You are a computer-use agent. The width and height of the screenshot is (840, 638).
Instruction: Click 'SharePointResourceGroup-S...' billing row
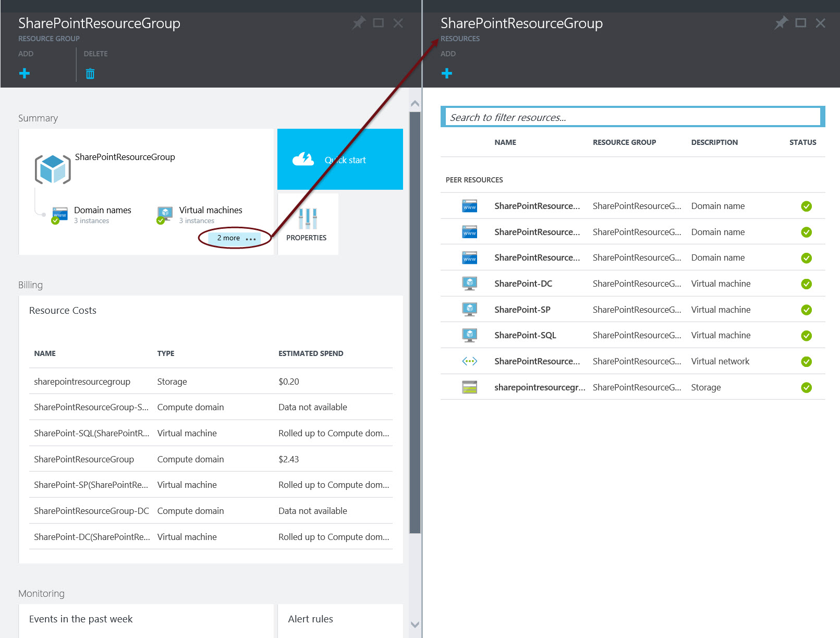click(x=211, y=407)
